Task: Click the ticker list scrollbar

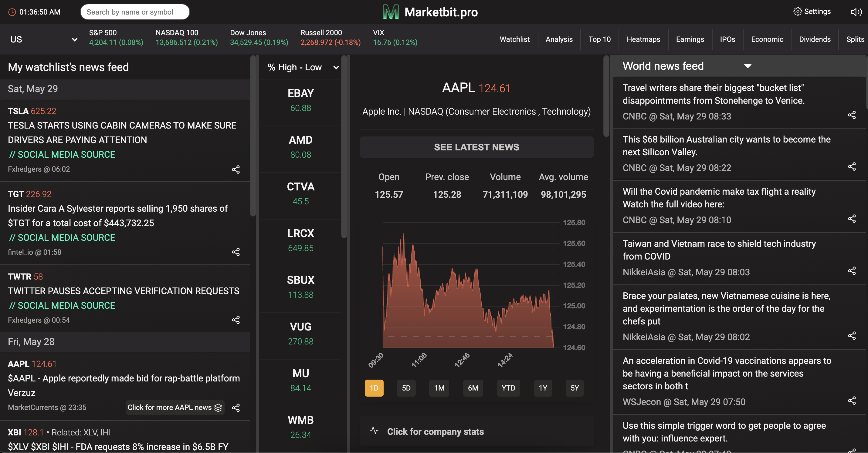Action: (x=344, y=147)
